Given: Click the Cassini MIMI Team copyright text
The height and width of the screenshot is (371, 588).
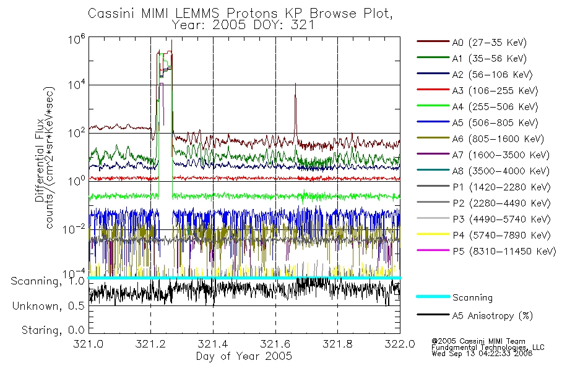Looking at the screenshot, I should pos(478,341).
